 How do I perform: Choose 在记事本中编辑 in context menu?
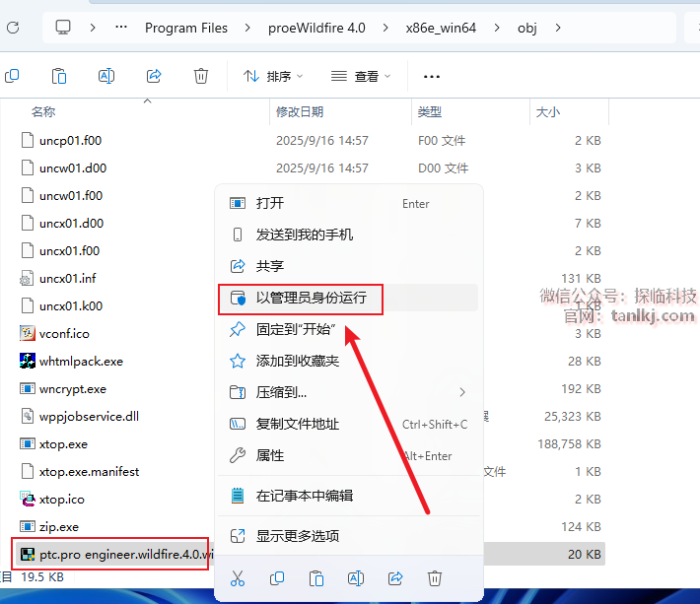(x=348, y=496)
